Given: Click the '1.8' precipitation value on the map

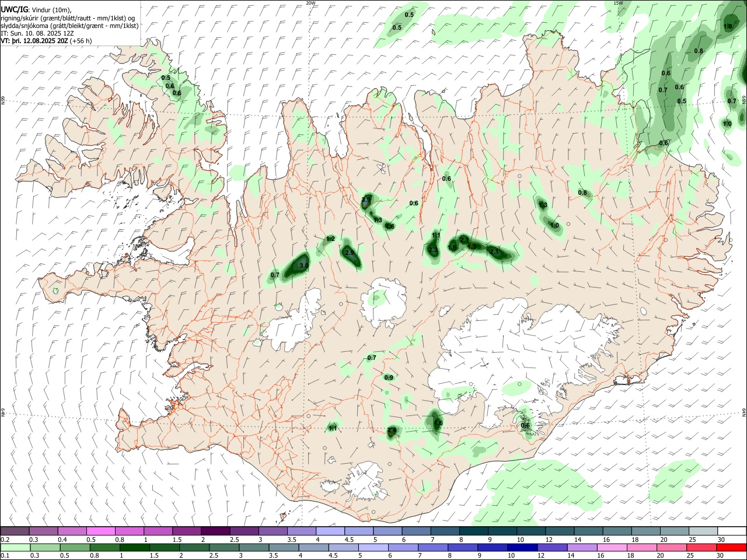Looking at the screenshot, I should coord(452,247).
